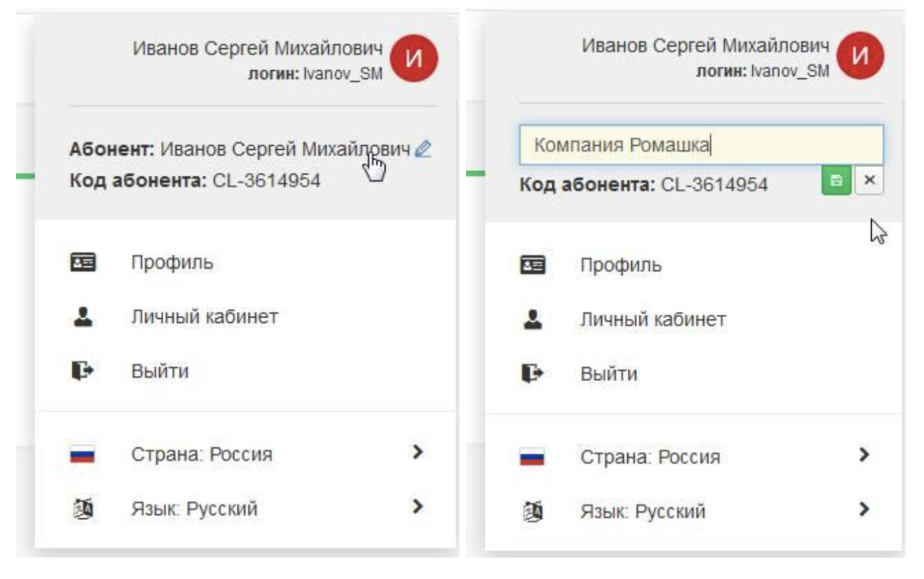Open Профиль in the menu showing Абонент name
This screenshot has height=579, width=924.
pyautogui.click(x=172, y=263)
